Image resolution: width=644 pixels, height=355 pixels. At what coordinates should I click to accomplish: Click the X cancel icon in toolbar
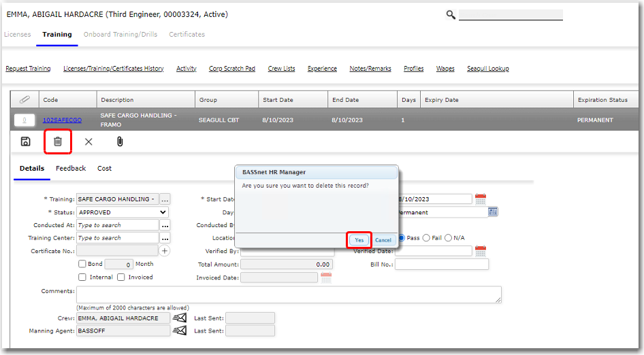pyautogui.click(x=88, y=141)
